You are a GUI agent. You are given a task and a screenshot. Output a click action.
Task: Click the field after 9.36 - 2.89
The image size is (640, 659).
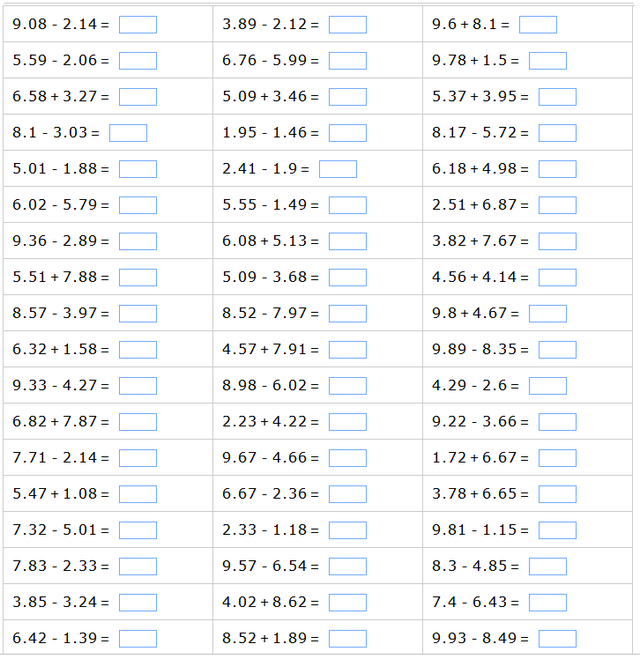point(138,241)
